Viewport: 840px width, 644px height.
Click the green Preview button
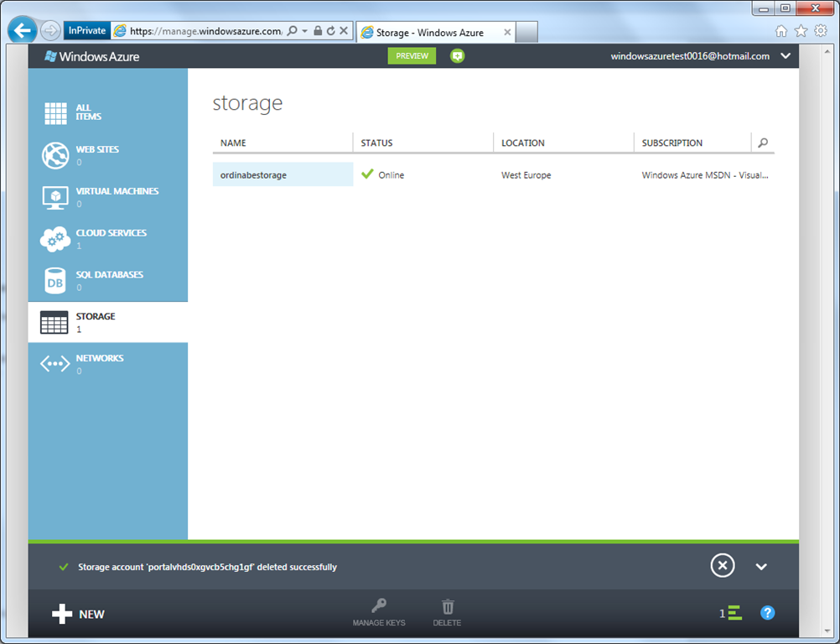click(x=412, y=56)
